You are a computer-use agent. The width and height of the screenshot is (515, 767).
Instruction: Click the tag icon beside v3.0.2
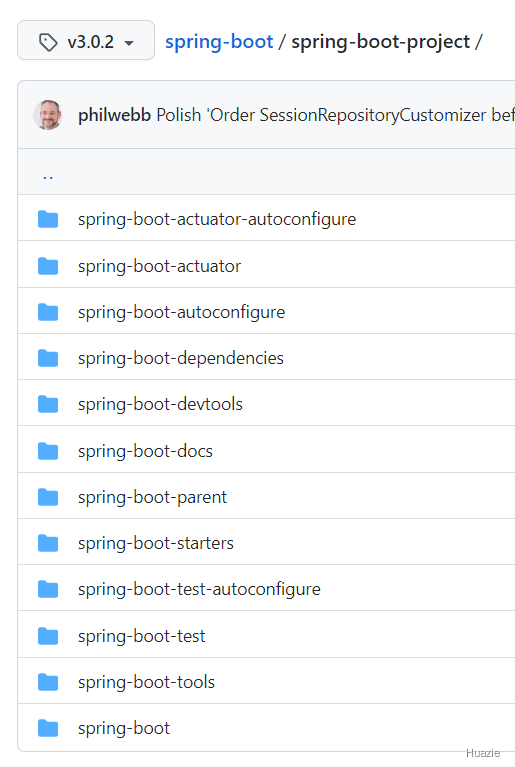tap(48, 42)
